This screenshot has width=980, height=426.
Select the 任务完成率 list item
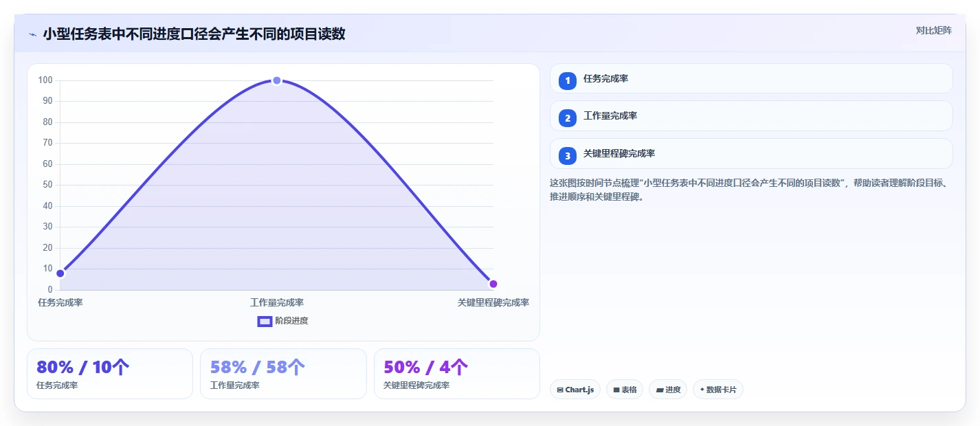point(751,78)
